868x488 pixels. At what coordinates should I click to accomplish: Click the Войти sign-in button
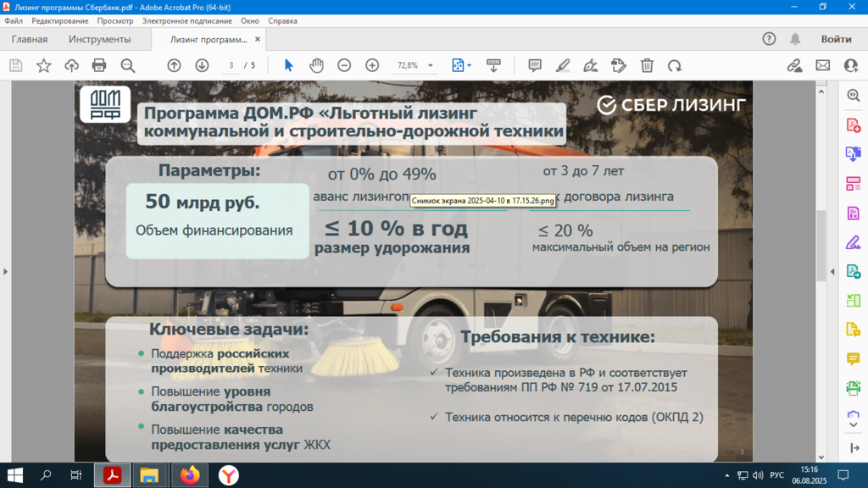(836, 39)
